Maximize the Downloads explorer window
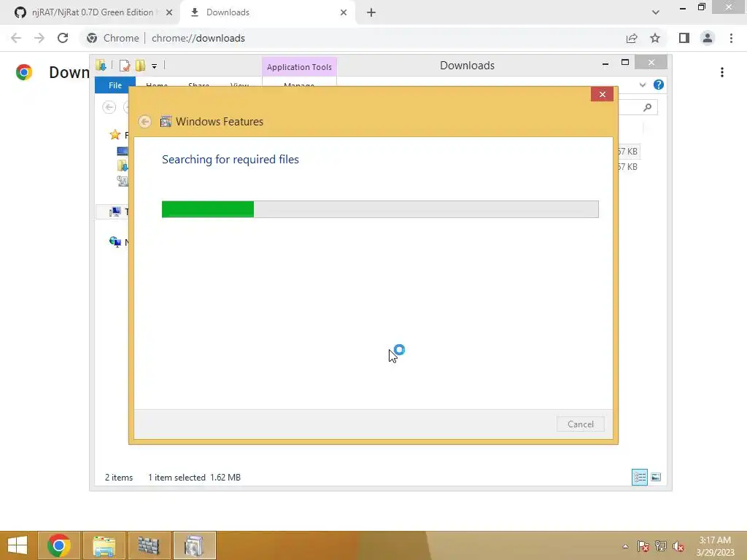Screen dimensions: 747x560 click(625, 63)
